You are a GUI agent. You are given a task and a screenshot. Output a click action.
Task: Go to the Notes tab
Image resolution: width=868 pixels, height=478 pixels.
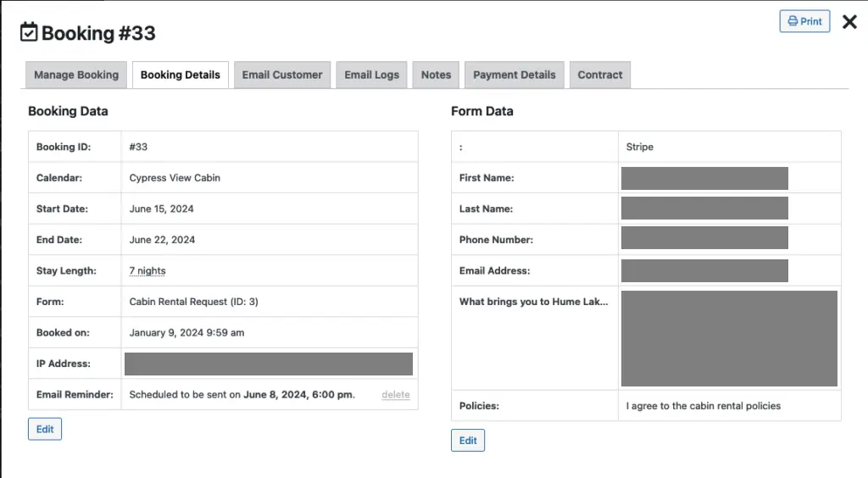[436, 75]
